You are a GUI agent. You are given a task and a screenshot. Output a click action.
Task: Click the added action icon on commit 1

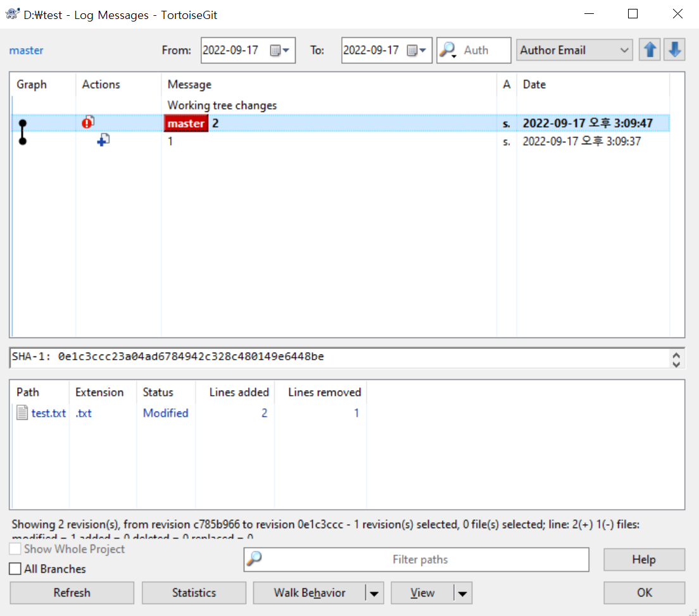pyautogui.click(x=103, y=140)
